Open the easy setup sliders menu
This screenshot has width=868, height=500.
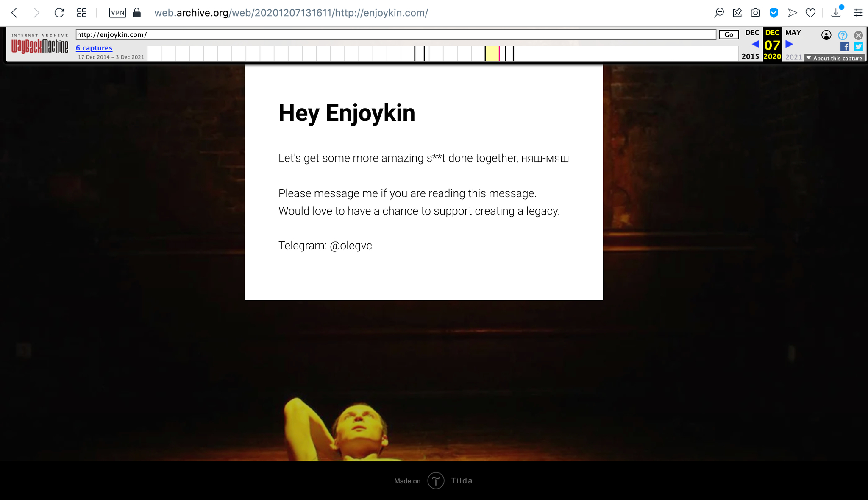pos(858,13)
